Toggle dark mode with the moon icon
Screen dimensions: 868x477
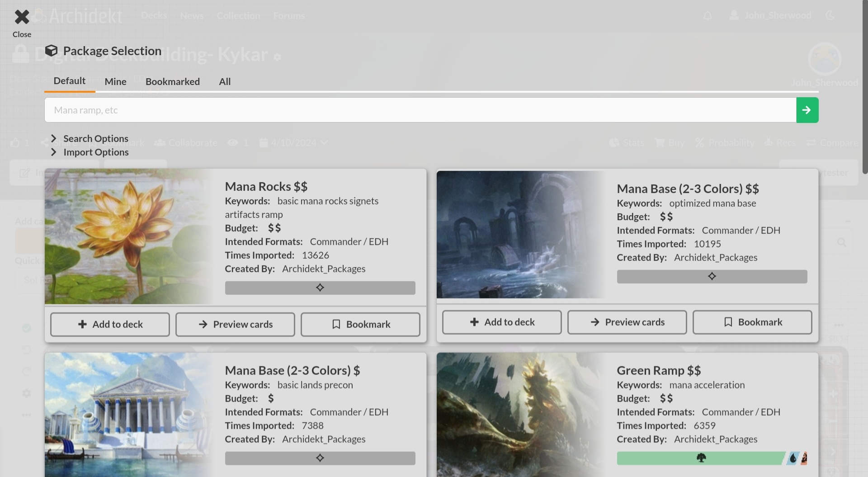[x=830, y=15]
